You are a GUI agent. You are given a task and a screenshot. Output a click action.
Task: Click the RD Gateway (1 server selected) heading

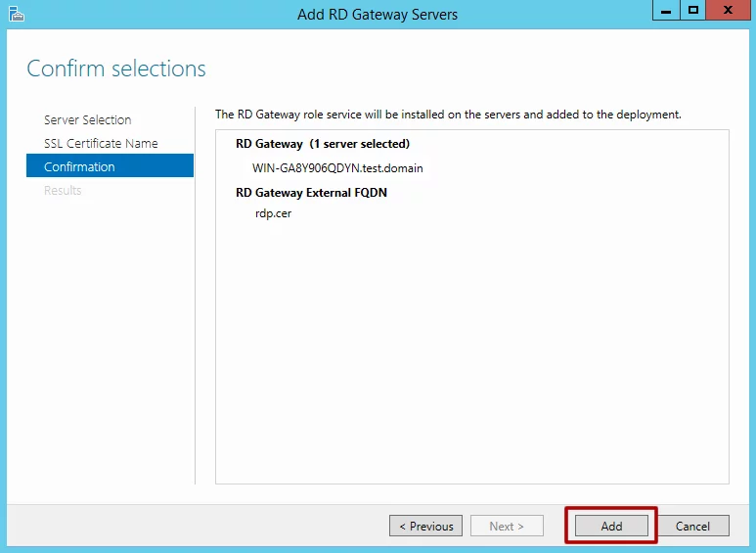coord(323,144)
